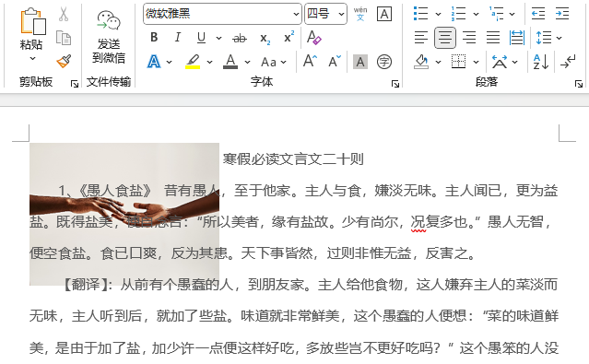Screen dimensions: 589x364
Task: Click the Borders icon
Action: [458, 61]
